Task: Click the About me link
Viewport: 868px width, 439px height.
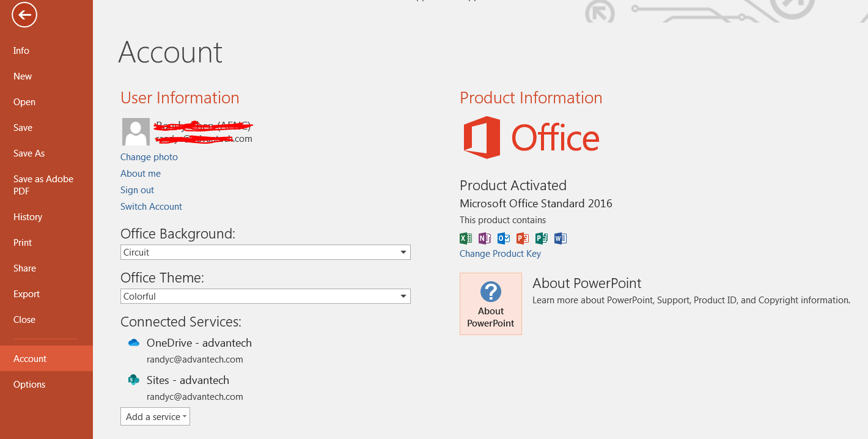Action: pyautogui.click(x=141, y=174)
